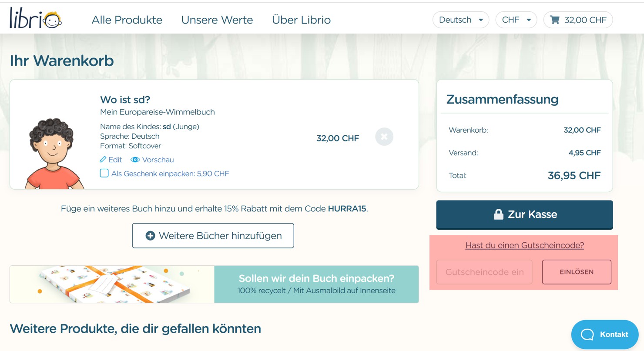Click the Mein Europareise-Wimmelbuch subtitle

[158, 112]
